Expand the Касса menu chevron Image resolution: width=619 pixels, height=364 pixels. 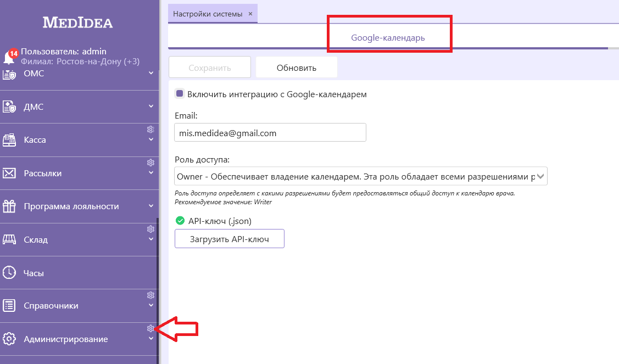151,139
